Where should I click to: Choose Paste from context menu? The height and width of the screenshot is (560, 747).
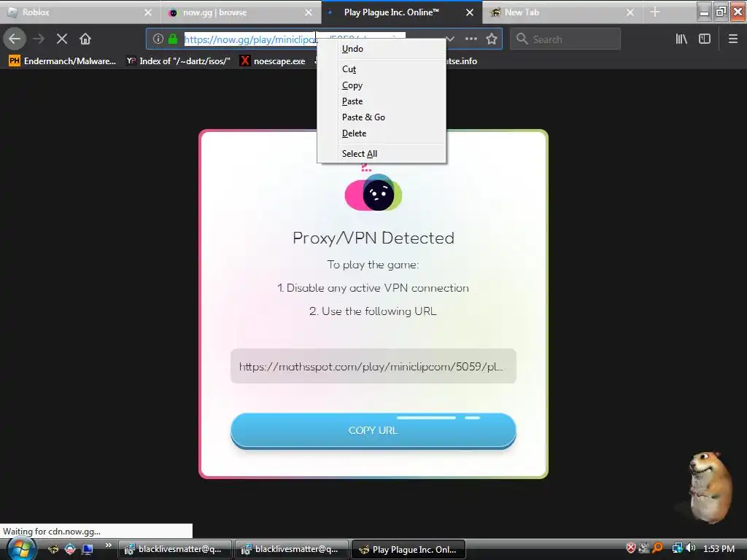pos(382,101)
